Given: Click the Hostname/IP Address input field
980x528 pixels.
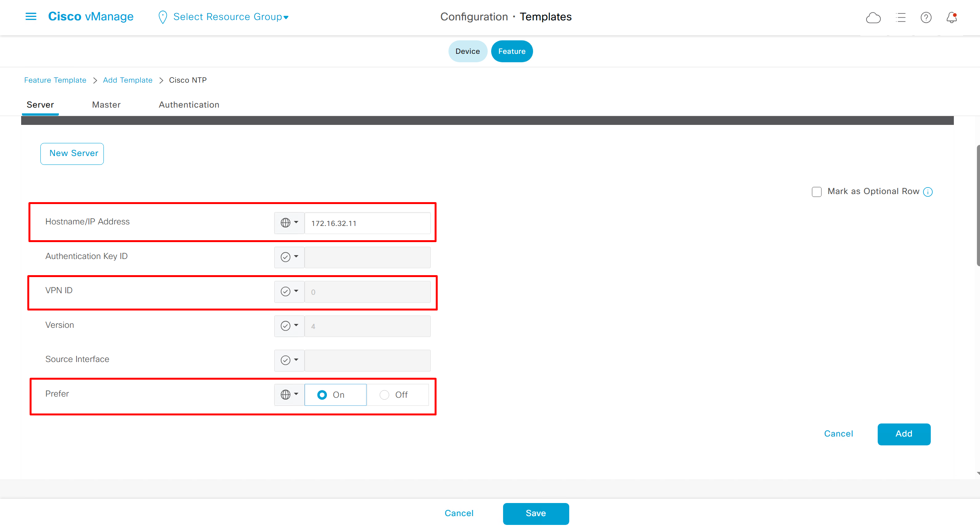Looking at the screenshot, I should tap(367, 223).
